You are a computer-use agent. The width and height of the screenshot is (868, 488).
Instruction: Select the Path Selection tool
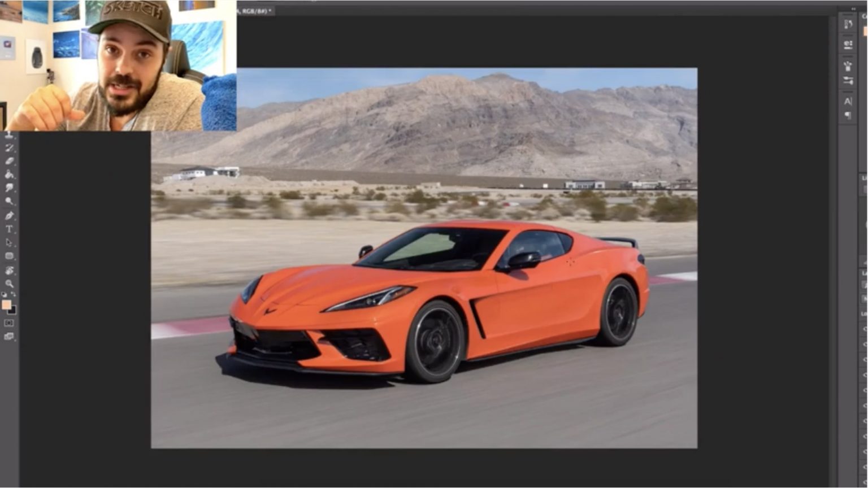pyautogui.click(x=9, y=243)
